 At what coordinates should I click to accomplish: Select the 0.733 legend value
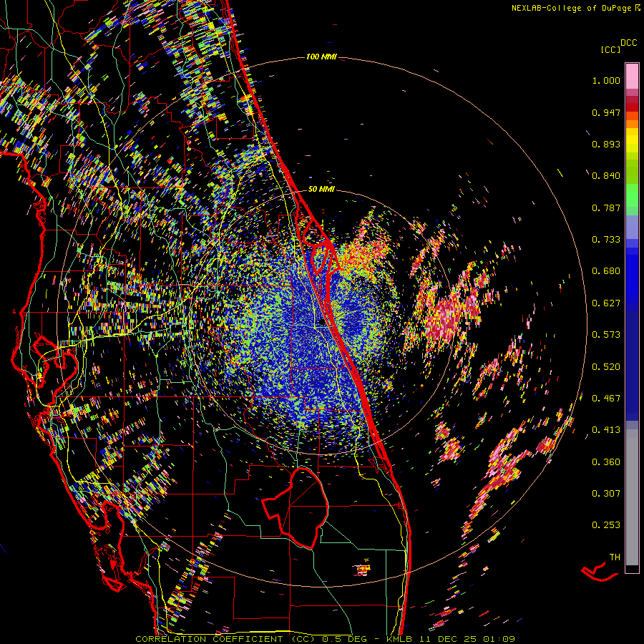point(606,240)
